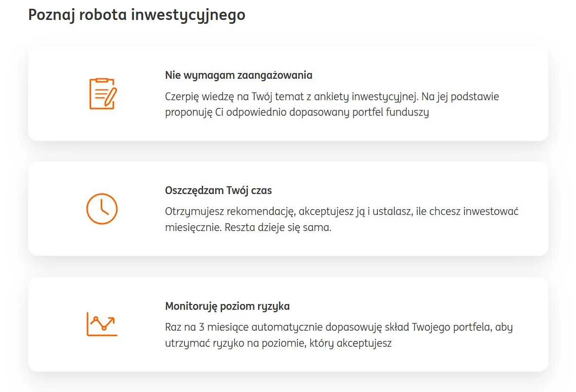Image resolution: width=576 pixels, height=392 pixels.
Task: Click the heading "Poznaj robota inwestycyjnego"
Action: [137, 15]
